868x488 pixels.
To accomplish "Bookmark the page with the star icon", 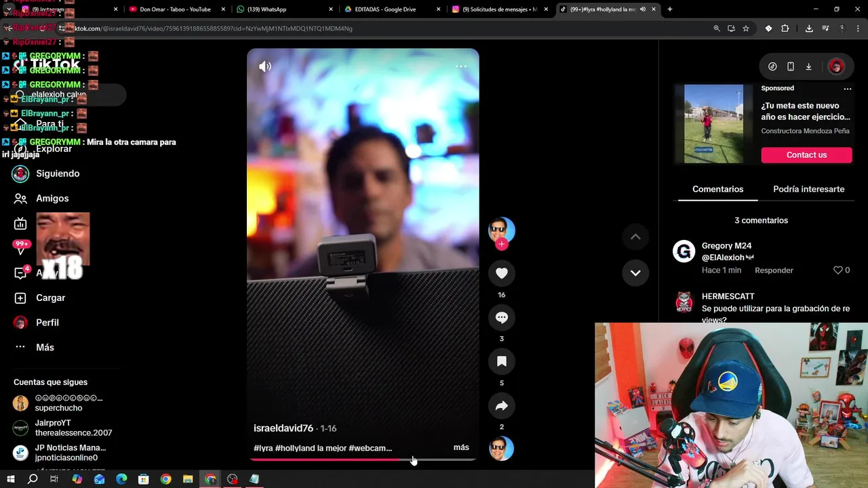I will coord(746,28).
